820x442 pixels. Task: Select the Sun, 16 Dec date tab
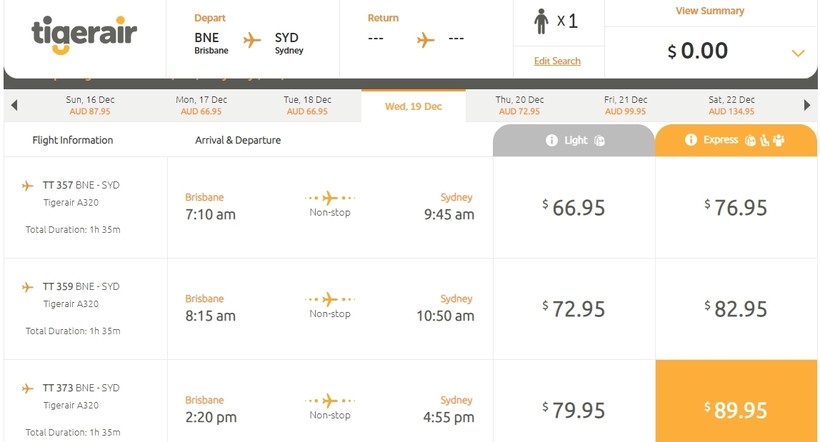pos(88,105)
